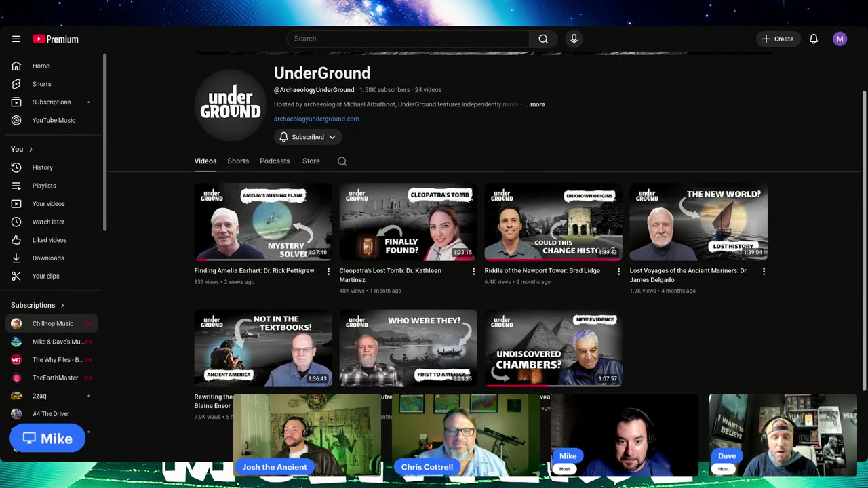
Task: Open Lost Voyages of Ancient Mariners title
Action: tap(689, 275)
